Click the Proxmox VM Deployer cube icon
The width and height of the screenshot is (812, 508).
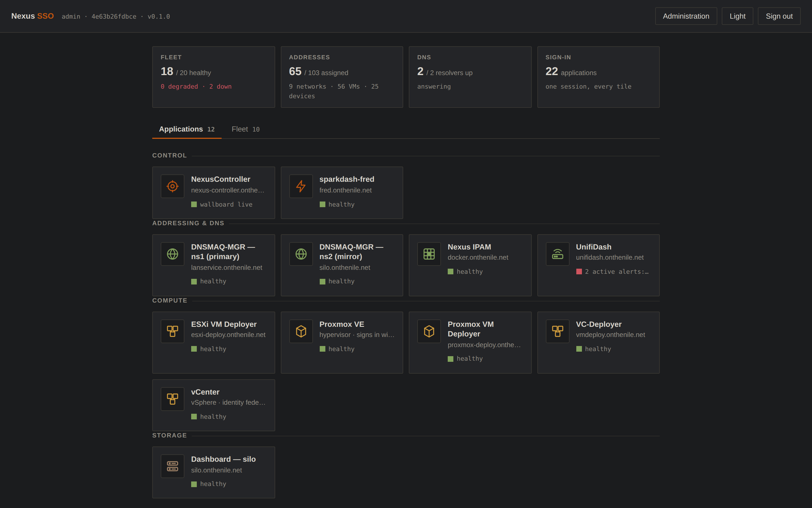pos(429,331)
